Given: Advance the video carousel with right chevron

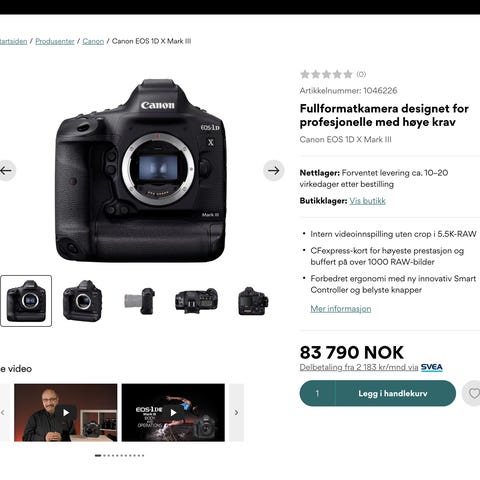Looking at the screenshot, I should tap(236, 413).
